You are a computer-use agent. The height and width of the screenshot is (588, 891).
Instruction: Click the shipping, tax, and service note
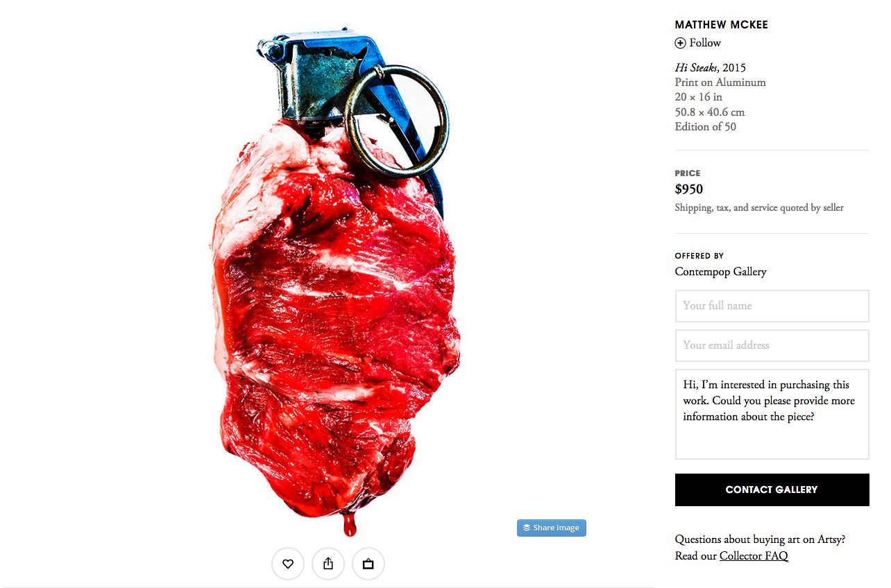click(759, 208)
